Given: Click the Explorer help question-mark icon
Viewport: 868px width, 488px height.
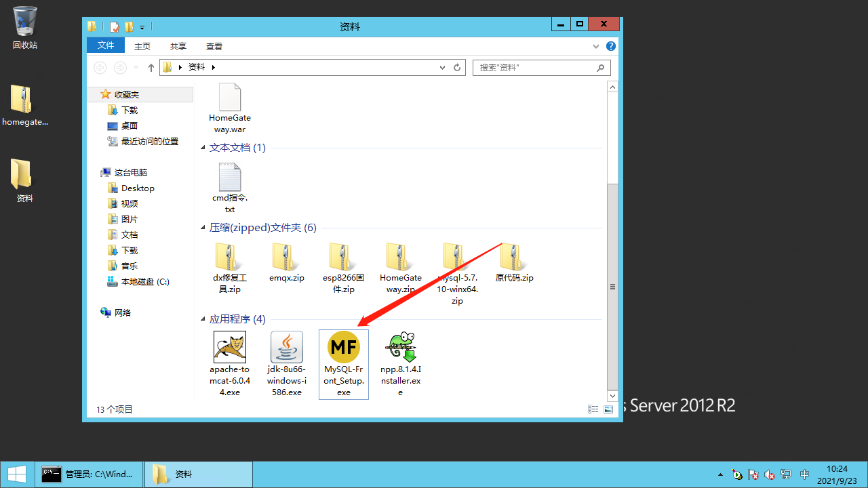Looking at the screenshot, I should point(611,47).
